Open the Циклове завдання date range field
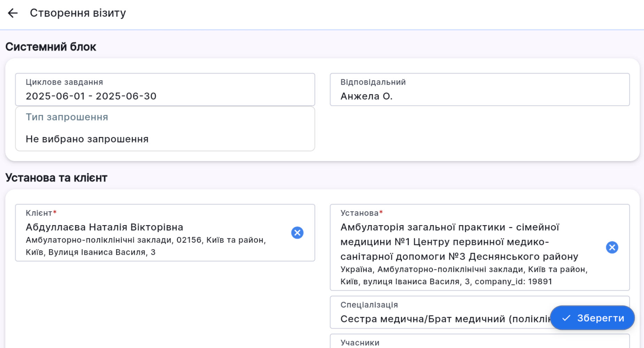Viewport: 644px width, 348px height. click(166, 90)
